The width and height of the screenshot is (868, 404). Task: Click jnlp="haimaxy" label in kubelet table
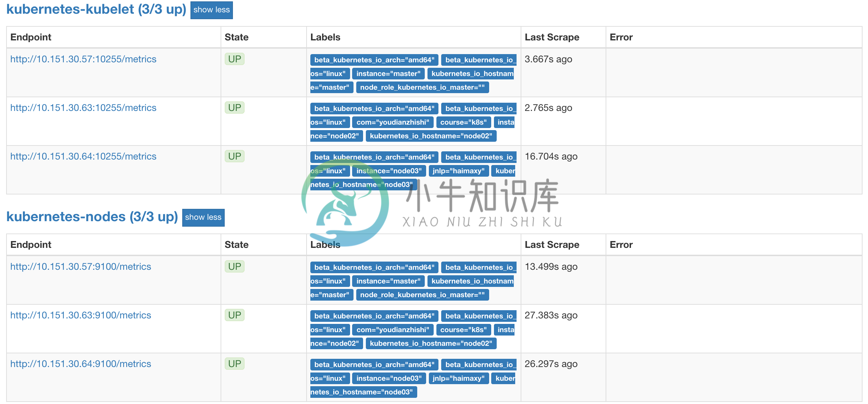click(x=459, y=171)
